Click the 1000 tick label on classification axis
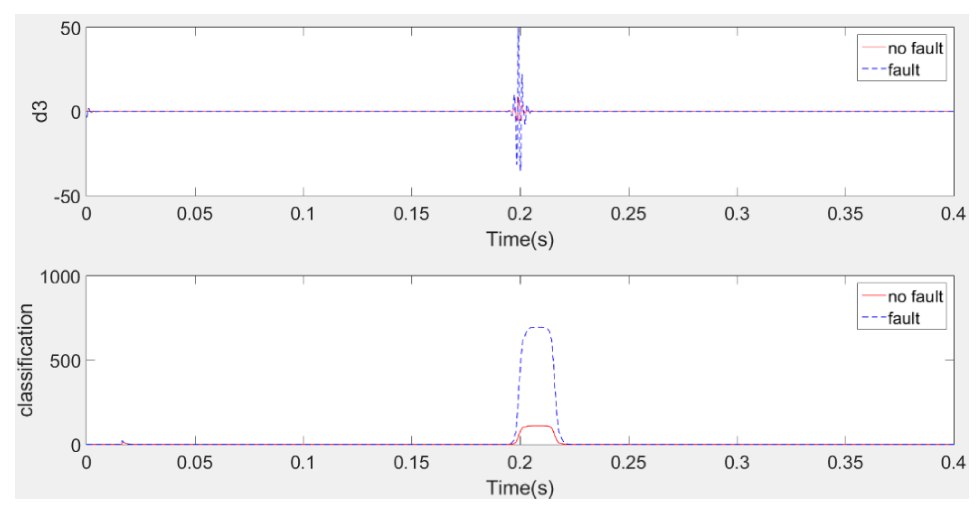 (x=60, y=277)
